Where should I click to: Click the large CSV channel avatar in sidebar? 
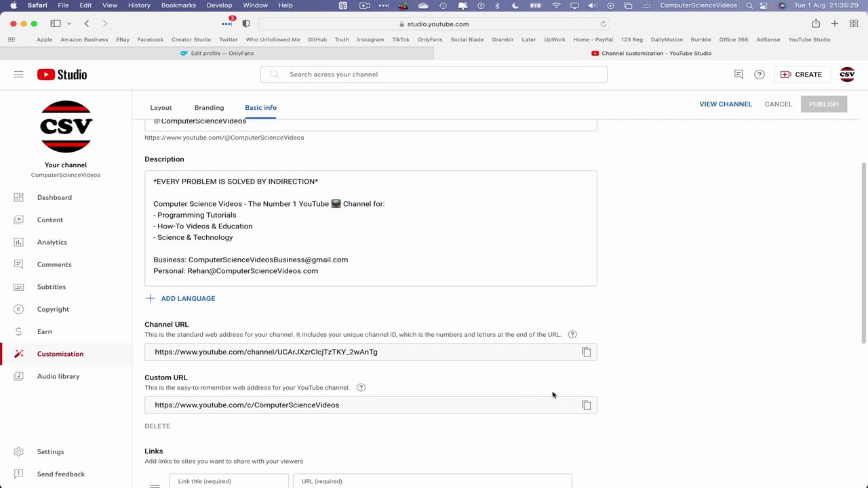[66, 127]
